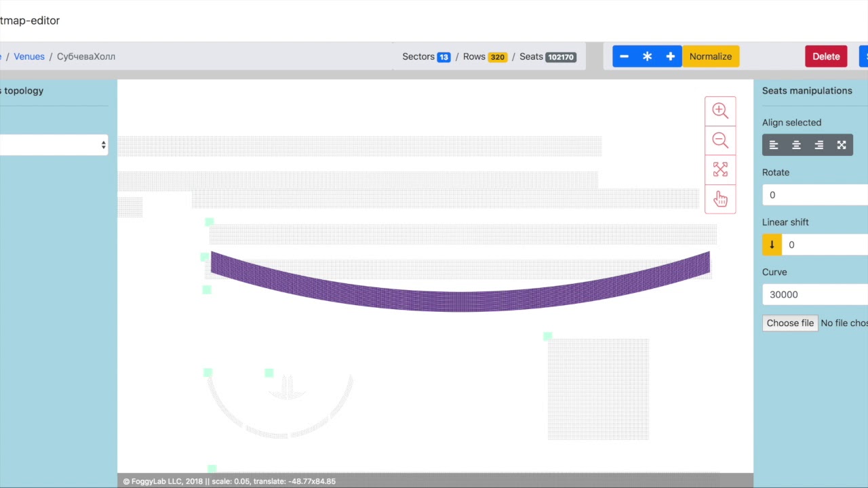
Task: Align selected seats right
Action: [x=818, y=145]
